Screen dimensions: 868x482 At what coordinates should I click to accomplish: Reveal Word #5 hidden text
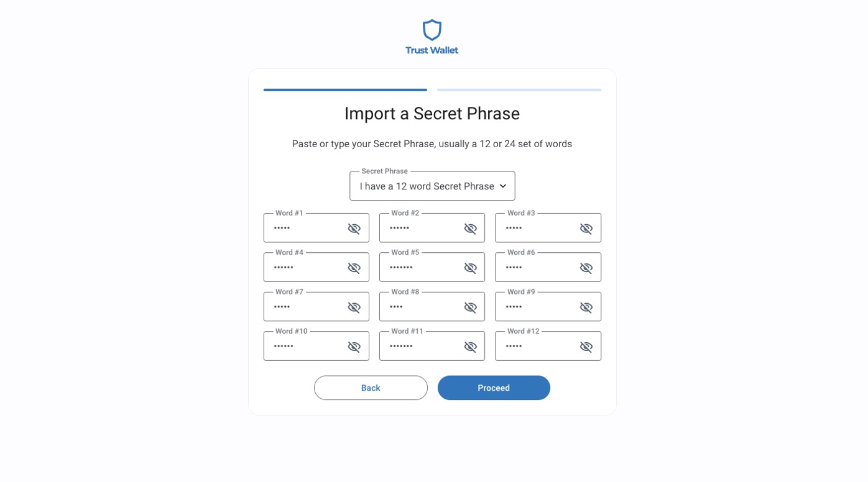tap(471, 268)
